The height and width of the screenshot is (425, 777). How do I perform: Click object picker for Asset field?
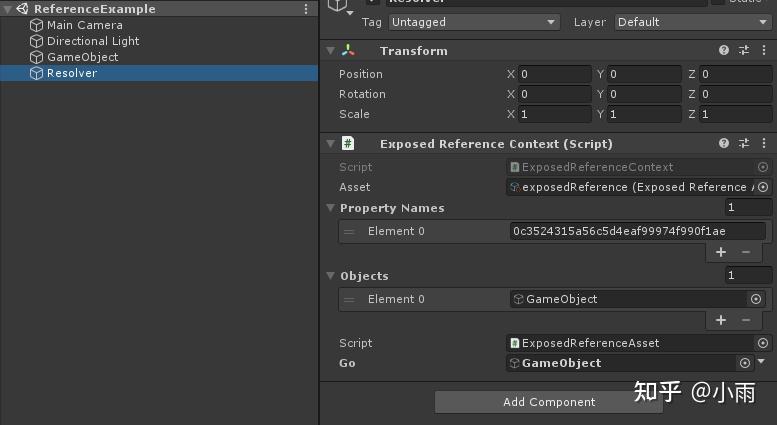[763, 187]
